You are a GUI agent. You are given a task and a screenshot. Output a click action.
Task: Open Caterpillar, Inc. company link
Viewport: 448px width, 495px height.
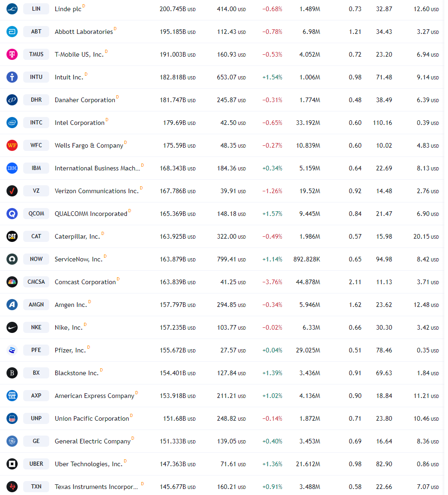78,236
